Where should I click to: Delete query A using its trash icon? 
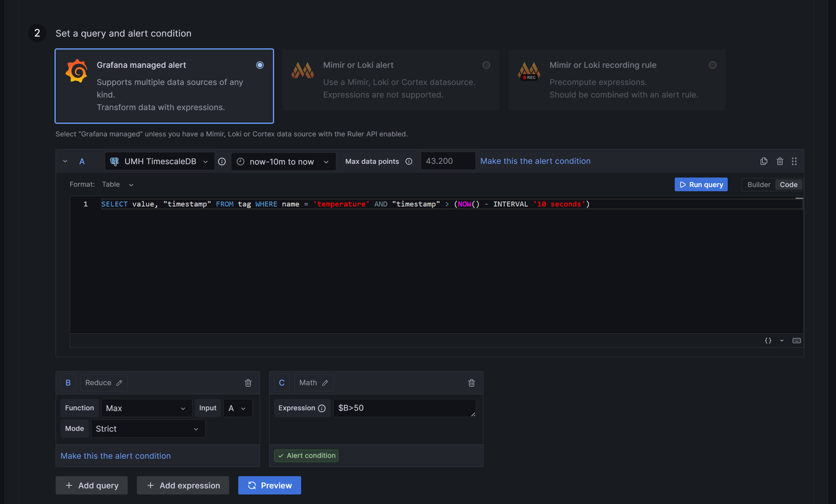click(x=780, y=161)
